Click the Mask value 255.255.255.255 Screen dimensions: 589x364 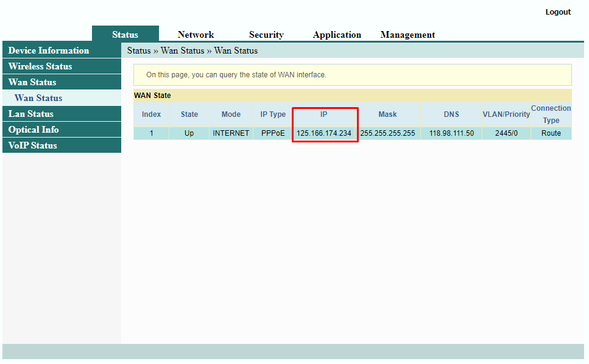387,133
